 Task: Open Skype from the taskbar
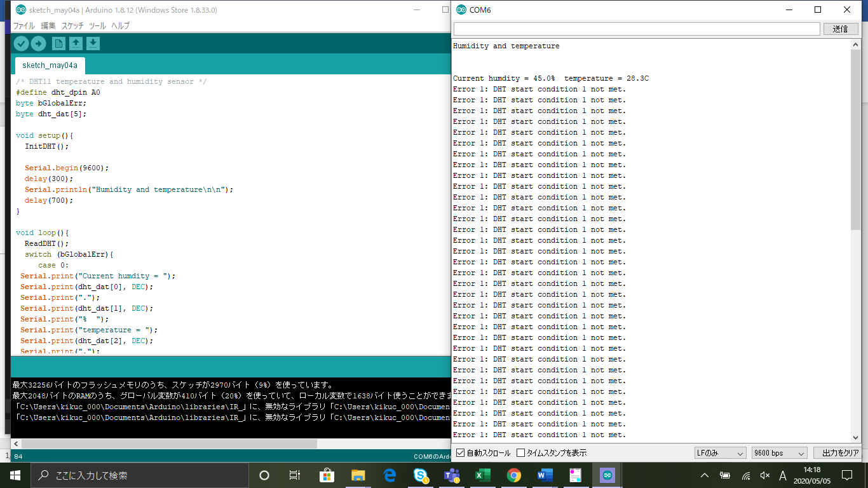point(421,475)
